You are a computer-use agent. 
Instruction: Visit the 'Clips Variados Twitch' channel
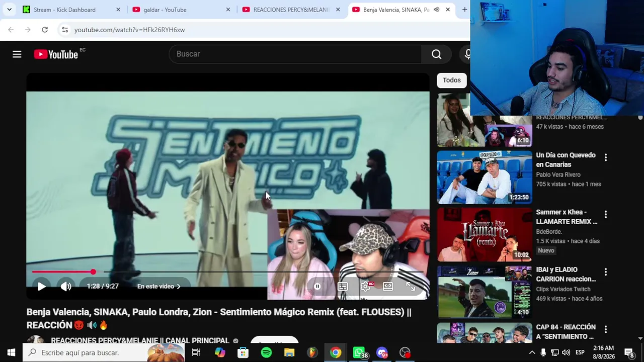(x=563, y=289)
